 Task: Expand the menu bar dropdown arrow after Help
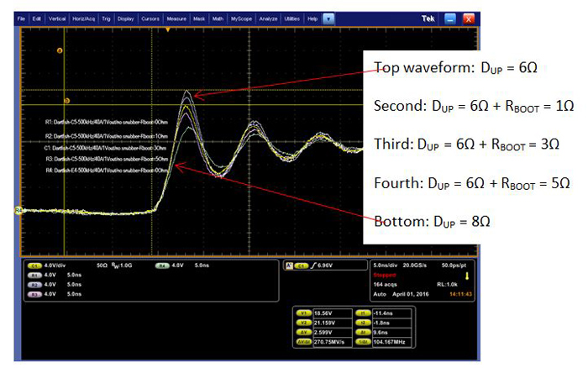[x=328, y=18]
